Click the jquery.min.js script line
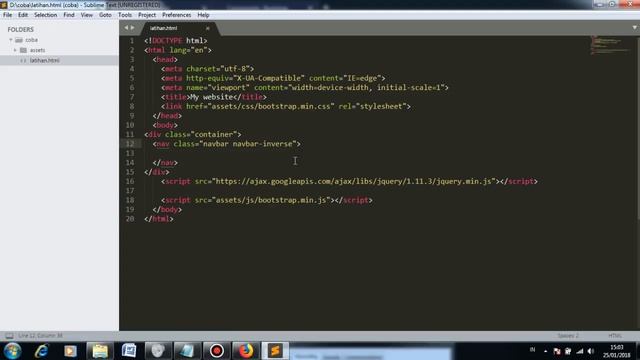 349,181
